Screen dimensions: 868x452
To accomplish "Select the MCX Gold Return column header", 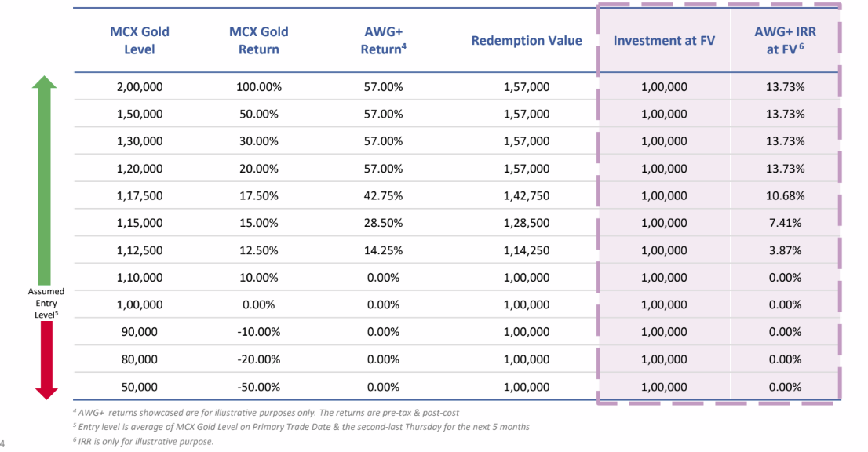I will tap(258, 41).
